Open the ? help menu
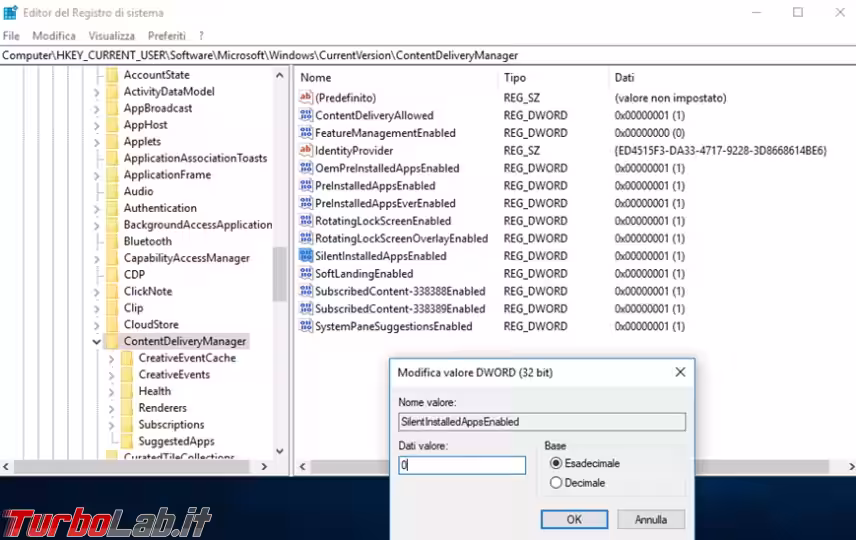 pos(201,35)
